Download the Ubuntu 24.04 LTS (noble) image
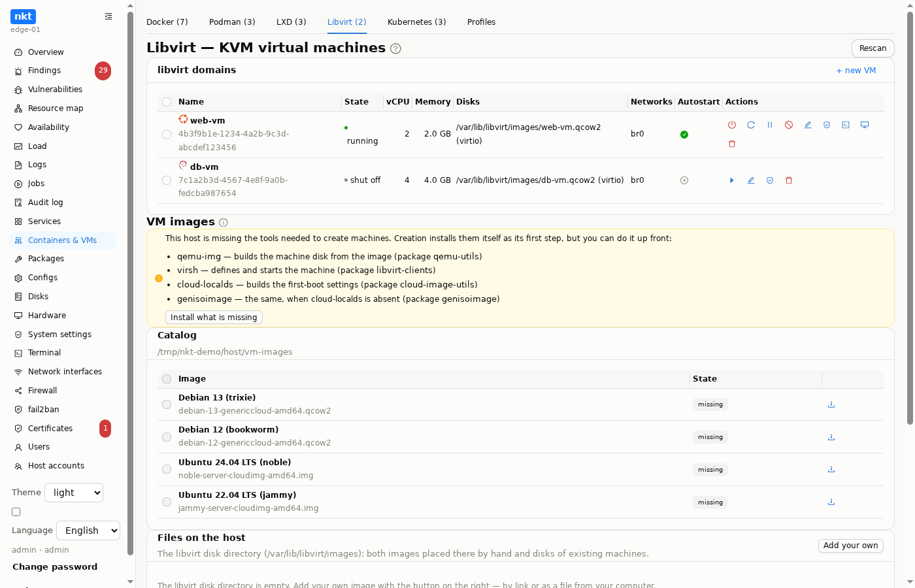The image size is (915, 588). [x=831, y=469]
